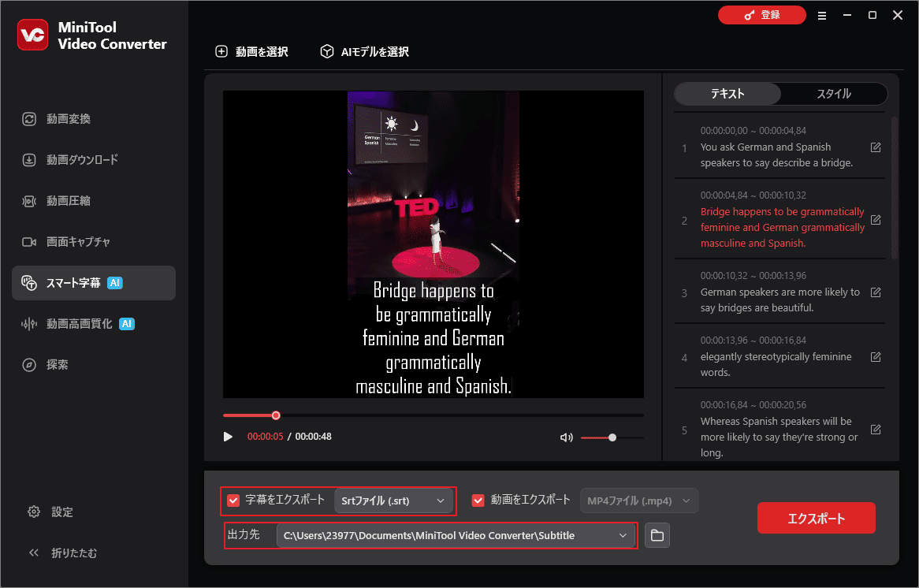
Task: Uncheck the 動画をエクスポート checkbox
Action: (x=478, y=500)
